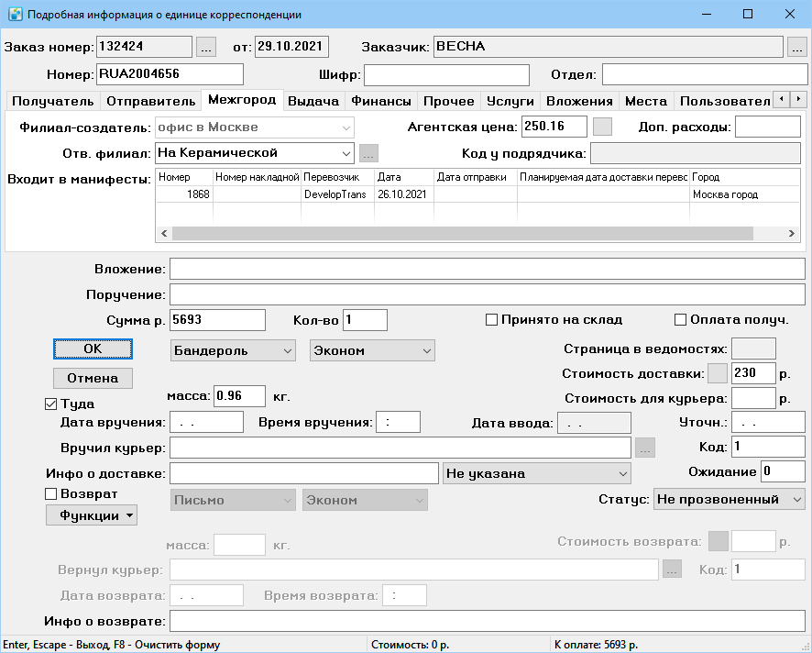Screen dimensions: 812x653
Task: Check the Возврат checkbox
Action: (x=50, y=494)
